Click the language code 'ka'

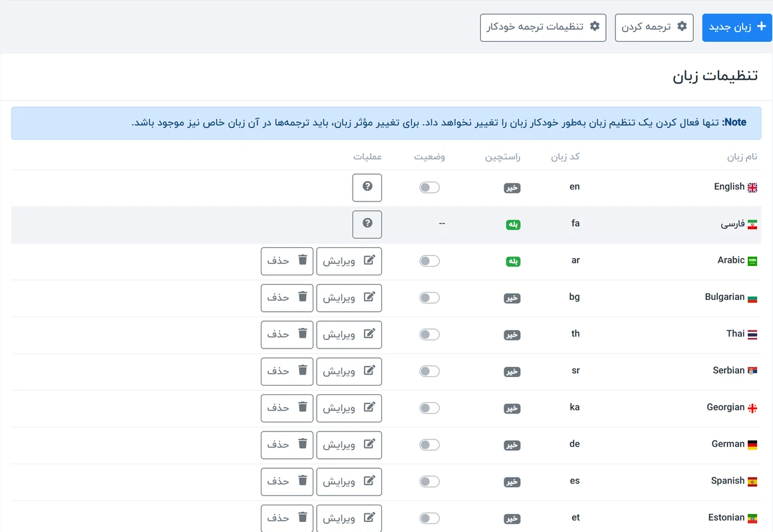[575, 408]
